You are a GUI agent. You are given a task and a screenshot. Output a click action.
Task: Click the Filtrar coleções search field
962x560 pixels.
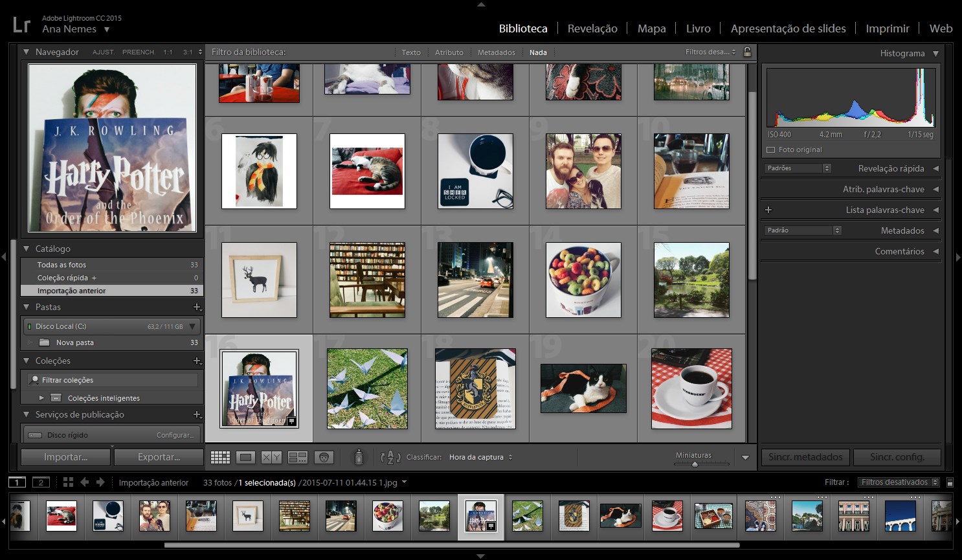click(x=112, y=380)
